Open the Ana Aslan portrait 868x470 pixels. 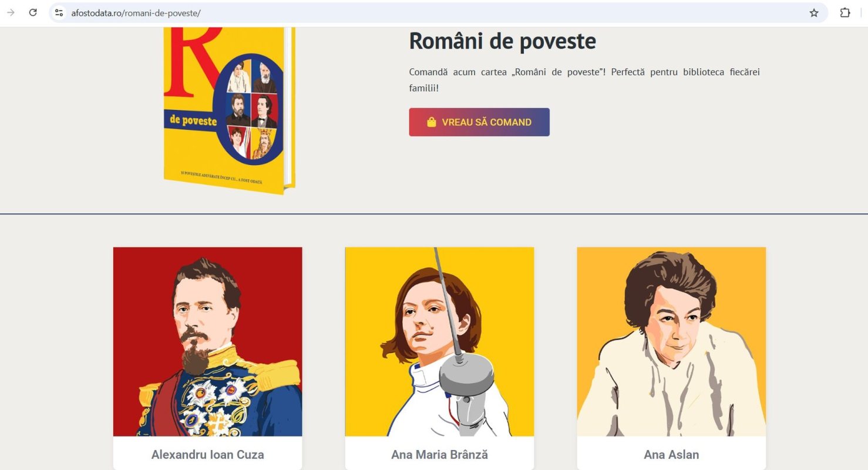pos(671,341)
